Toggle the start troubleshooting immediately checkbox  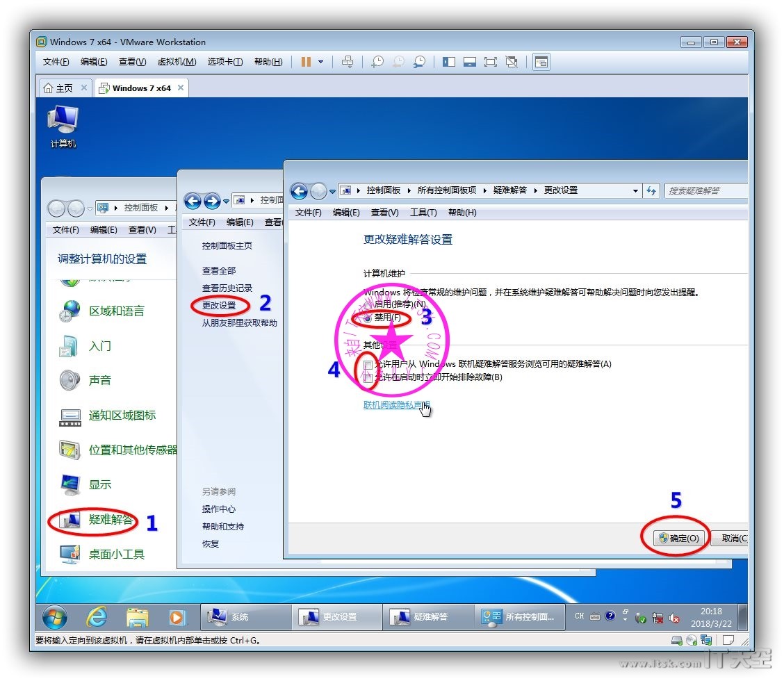(x=368, y=377)
